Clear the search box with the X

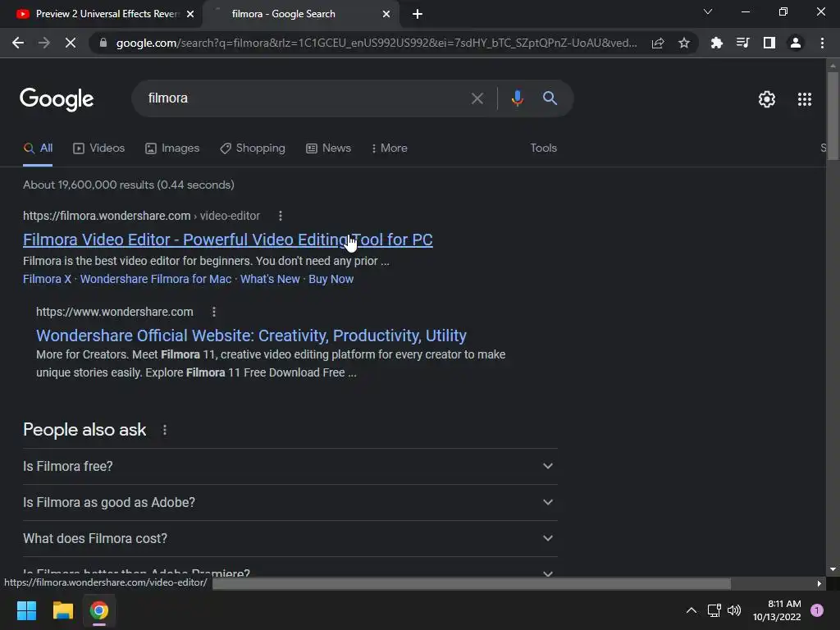click(x=477, y=98)
